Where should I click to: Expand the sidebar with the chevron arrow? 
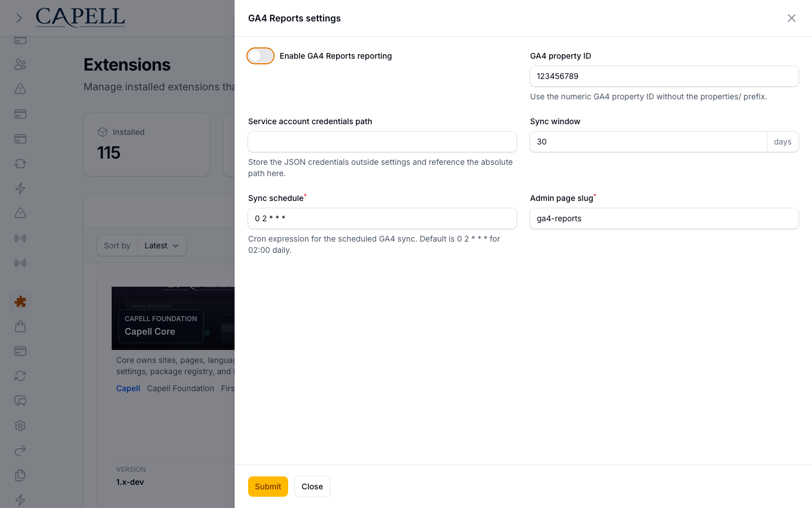19,18
